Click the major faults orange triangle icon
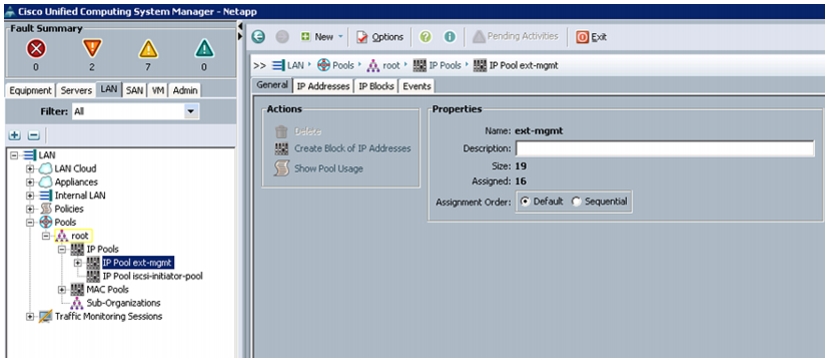Viewport: 826px width, 360px height. 92,48
